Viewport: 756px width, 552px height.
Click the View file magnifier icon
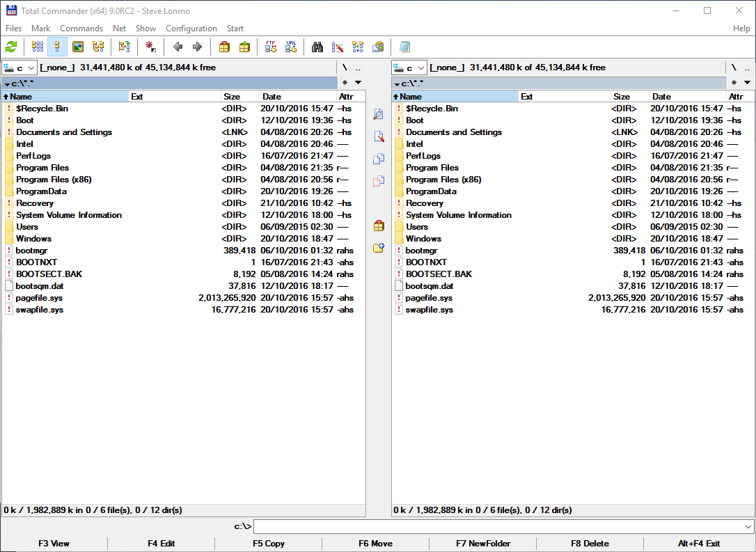coord(378,115)
